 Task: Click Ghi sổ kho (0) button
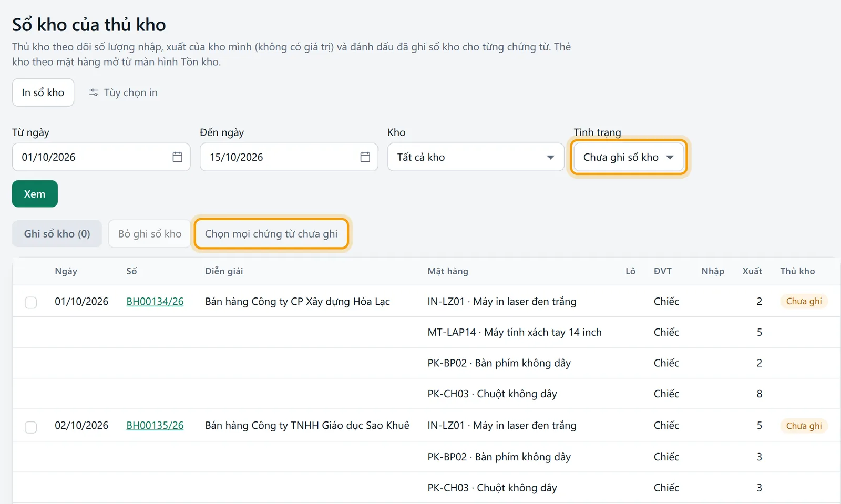(x=57, y=234)
